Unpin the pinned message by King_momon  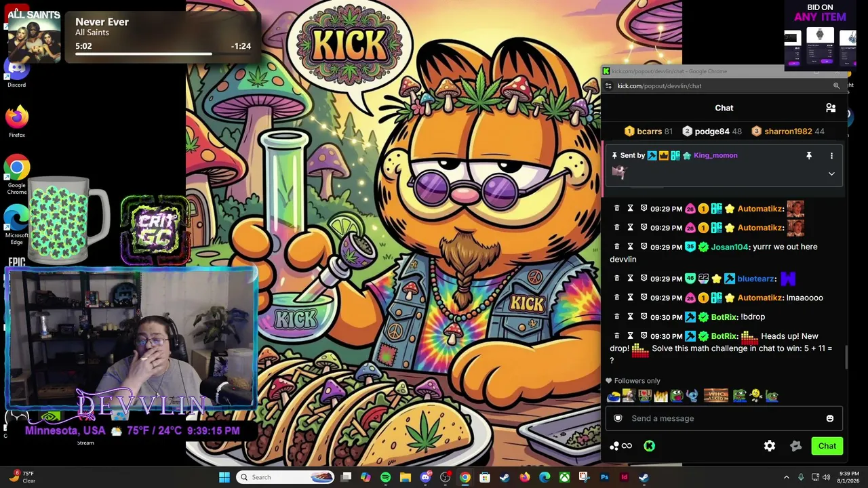coord(809,156)
